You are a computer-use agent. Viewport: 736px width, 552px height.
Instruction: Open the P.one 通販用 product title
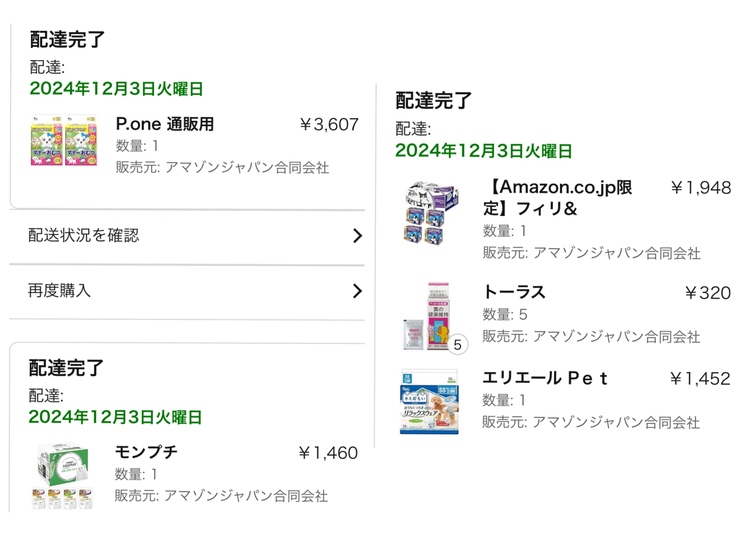pyautogui.click(x=165, y=125)
